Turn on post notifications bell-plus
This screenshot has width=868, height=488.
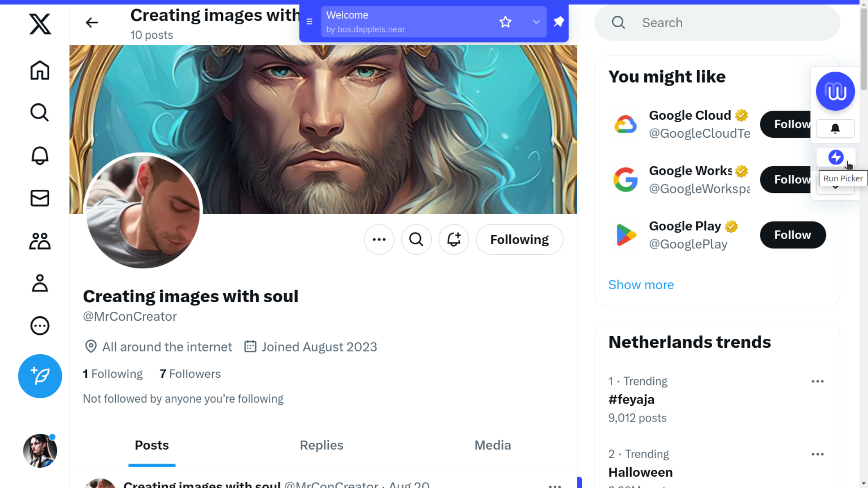tap(453, 239)
